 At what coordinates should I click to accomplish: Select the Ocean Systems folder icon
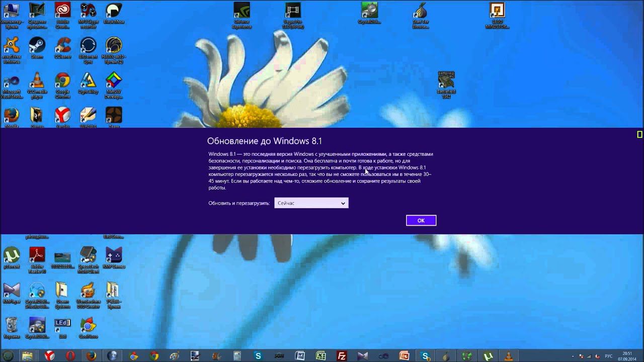pos(62,295)
